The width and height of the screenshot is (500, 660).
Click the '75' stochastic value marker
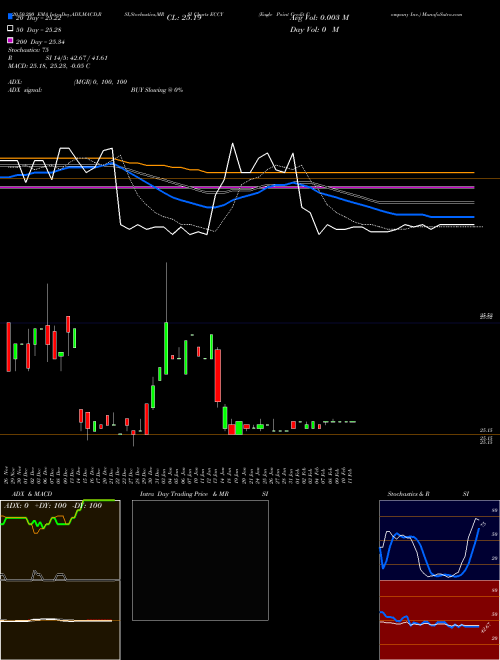coord(484,524)
